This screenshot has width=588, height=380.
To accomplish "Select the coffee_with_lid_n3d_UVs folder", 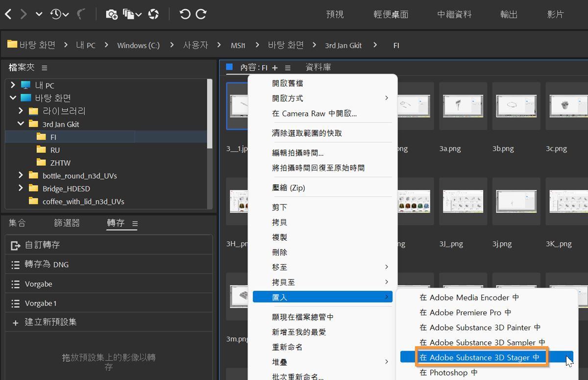I will [83, 202].
